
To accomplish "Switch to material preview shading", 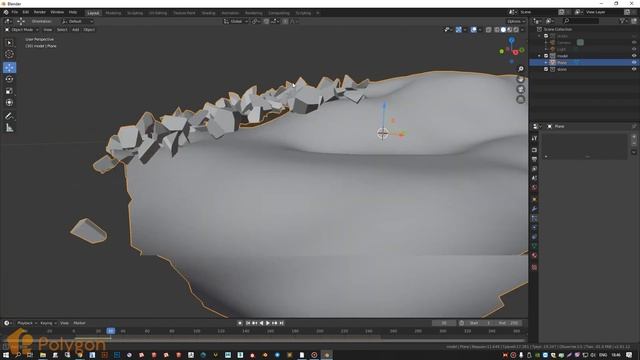I will click(x=510, y=30).
